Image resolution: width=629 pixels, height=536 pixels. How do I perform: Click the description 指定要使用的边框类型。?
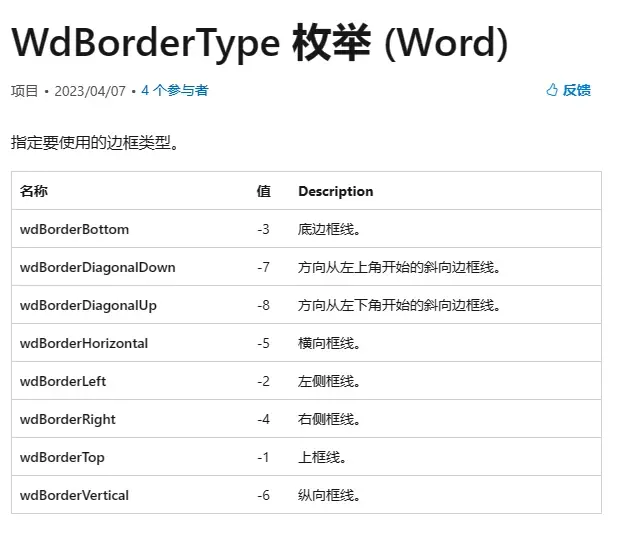[95, 142]
